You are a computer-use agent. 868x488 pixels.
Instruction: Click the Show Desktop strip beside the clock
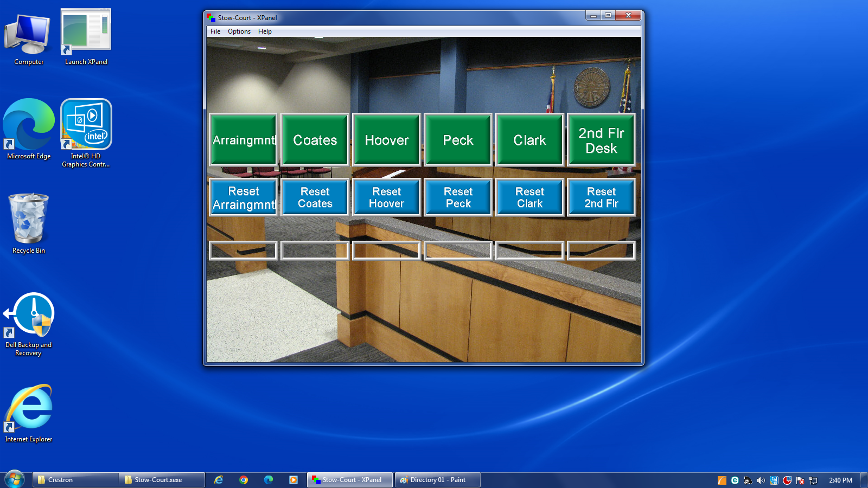864,480
